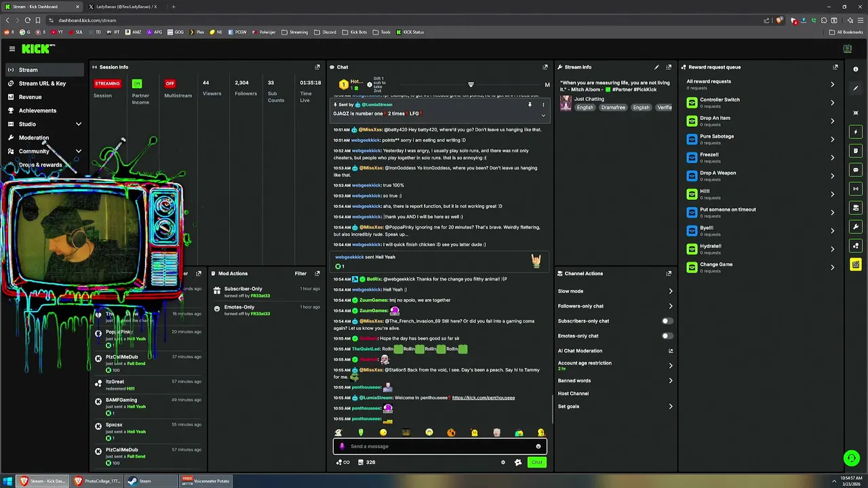The width and height of the screenshot is (868, 488).
Task: Pop out the Session Info panel
Action: 317,67
